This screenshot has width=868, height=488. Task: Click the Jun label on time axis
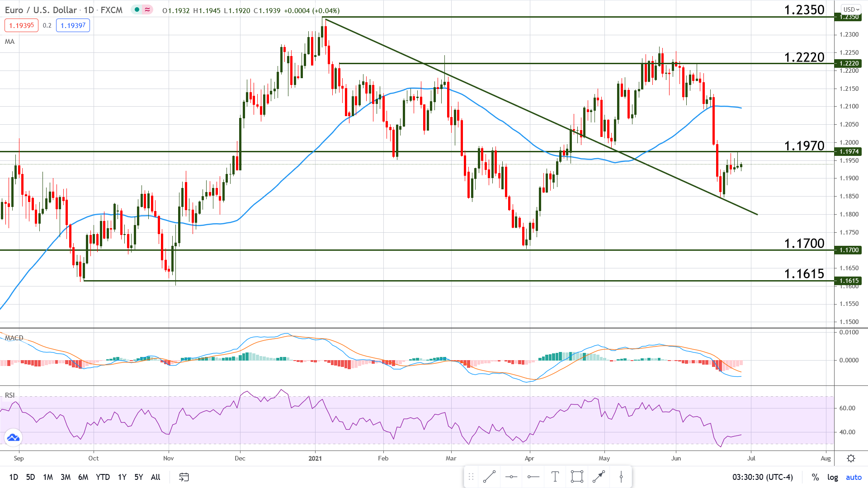pos(676,458)
